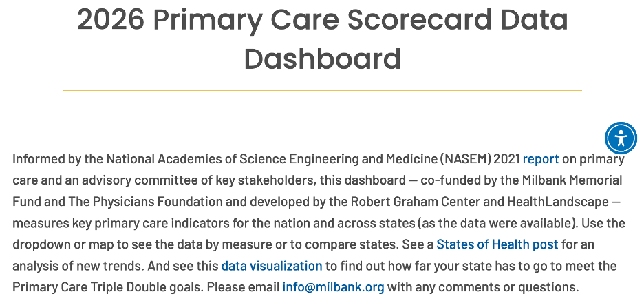644x303 pixels.
Task: Click the word Dashboard in the heading
Action: coord(322,59)
